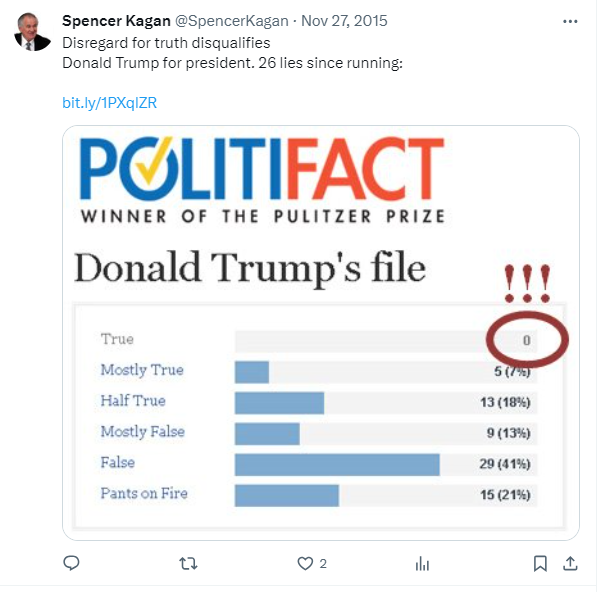The height and width of the screenshot is (592, 610).
Task: Select the Pants on Fire label
Action: (x=144, y=494)
